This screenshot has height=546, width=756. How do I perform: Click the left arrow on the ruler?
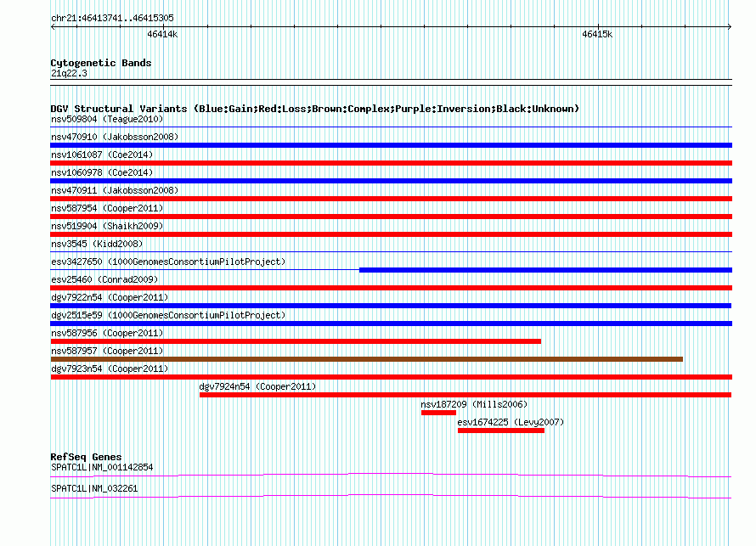[53, 27]
